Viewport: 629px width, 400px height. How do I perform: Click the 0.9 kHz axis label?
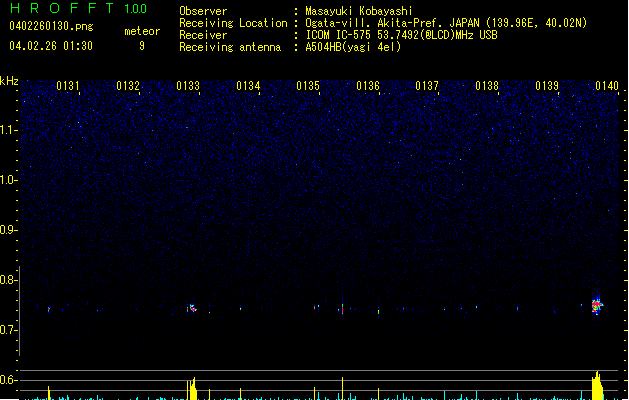tap(8, 230)
